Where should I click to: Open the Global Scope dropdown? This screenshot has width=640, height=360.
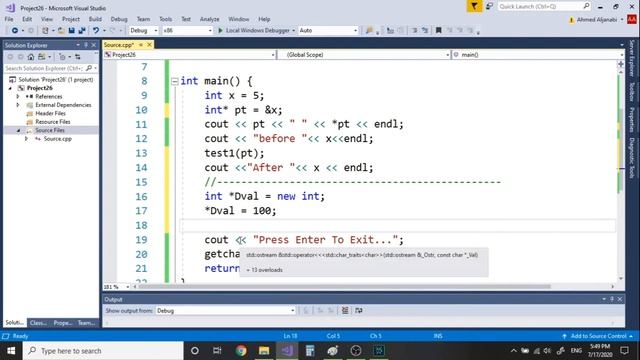(x=364, y=55)
